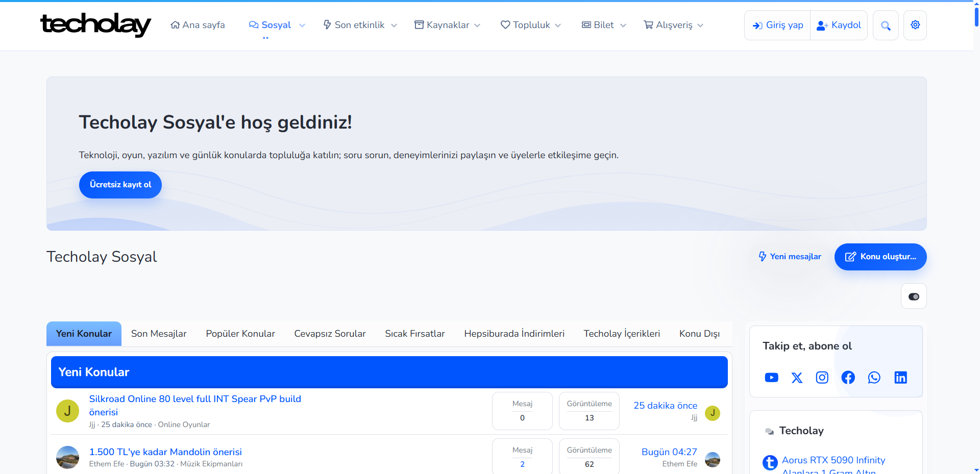
Task: Expand the Kaynaklar dropdown arrow
Action: (477, 26)
